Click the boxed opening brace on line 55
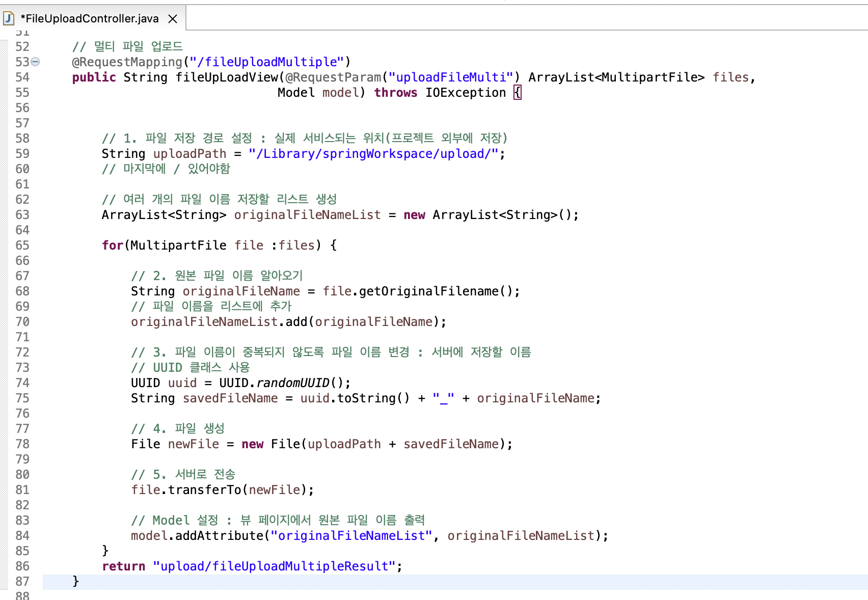Viewport: 868px width, 600px height. (x=517, y=92)
